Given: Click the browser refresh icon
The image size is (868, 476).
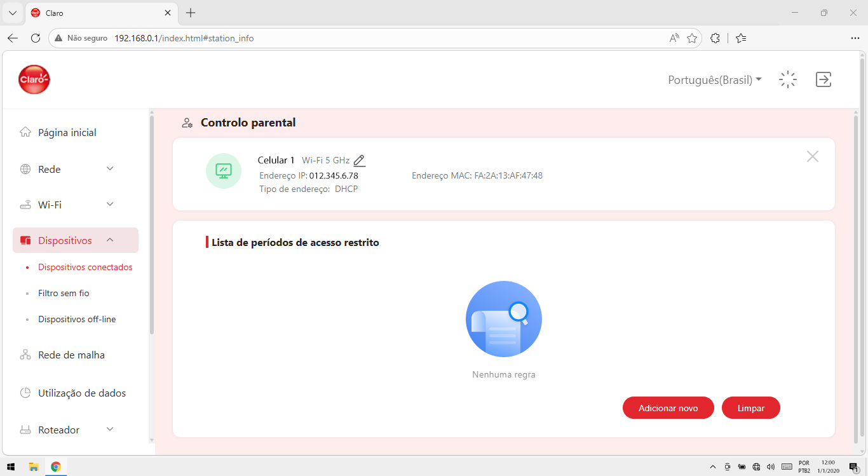Looking at the screenshot, I should coord(36,38).
